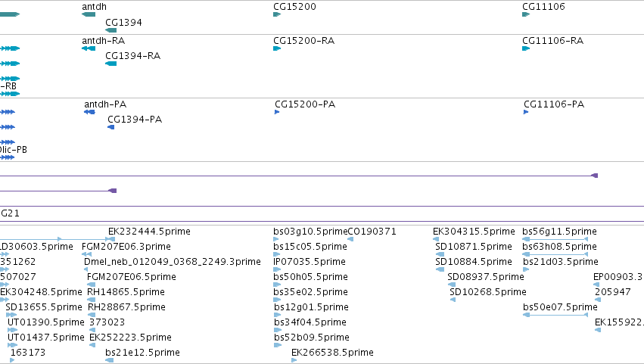Click the long purple feature end block
644x364 pixels.
coord(594,176)
